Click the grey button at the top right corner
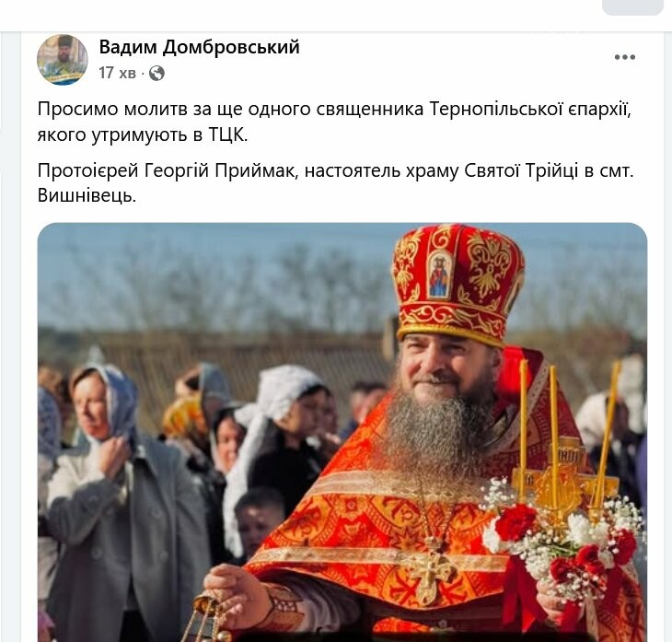 click(x=632, y=7)
